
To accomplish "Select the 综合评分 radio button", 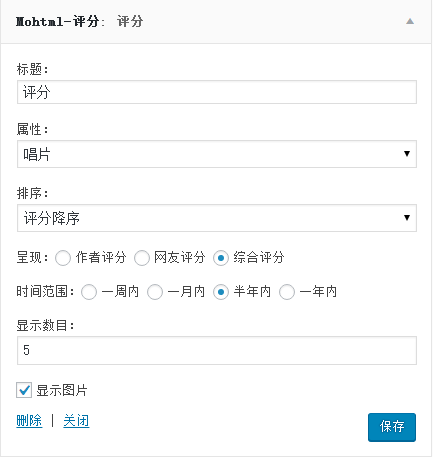I will coord(221,258).
